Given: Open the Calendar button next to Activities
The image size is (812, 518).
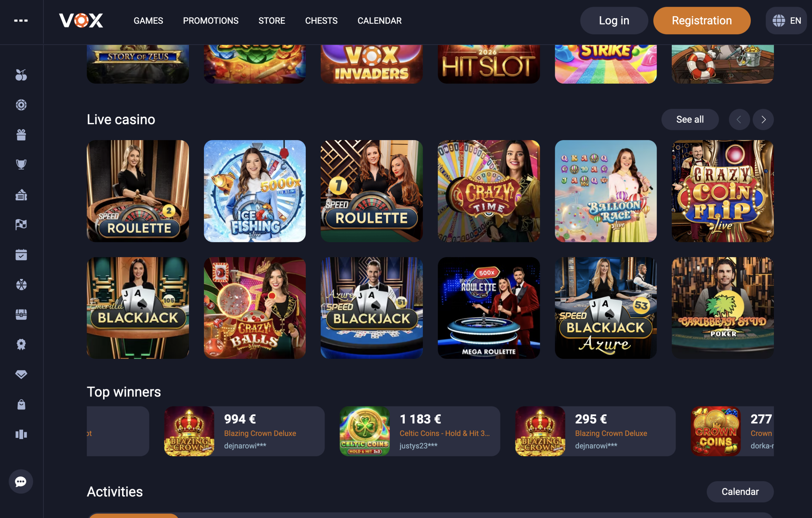Looking at the screenshot, I should click(x=740, y=492).
